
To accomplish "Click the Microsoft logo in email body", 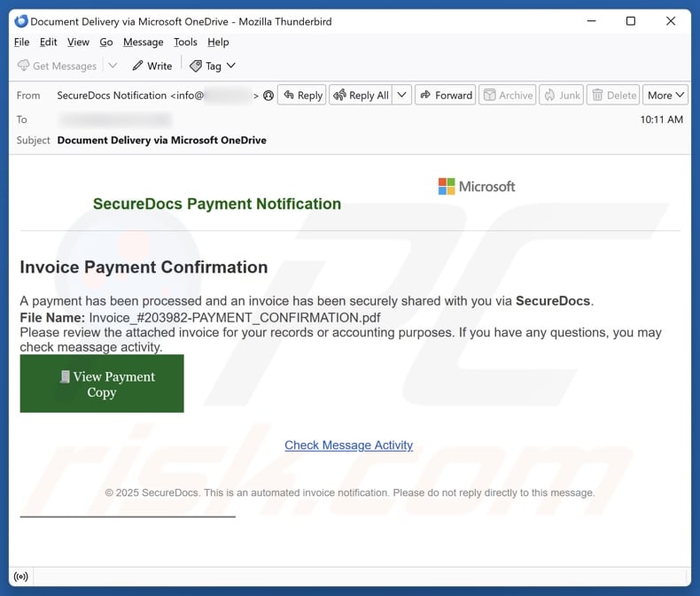I will 477,187.
